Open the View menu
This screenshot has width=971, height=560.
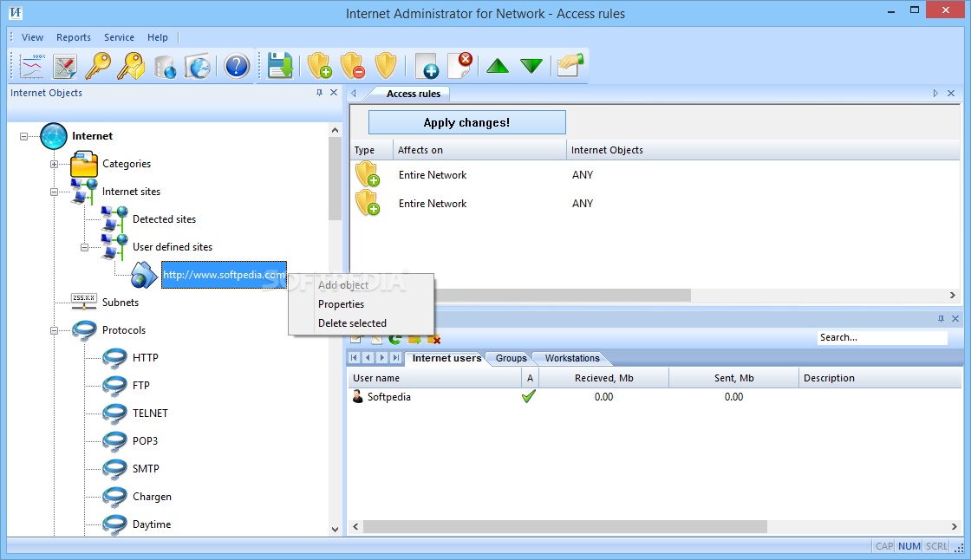tap(32, 37)
